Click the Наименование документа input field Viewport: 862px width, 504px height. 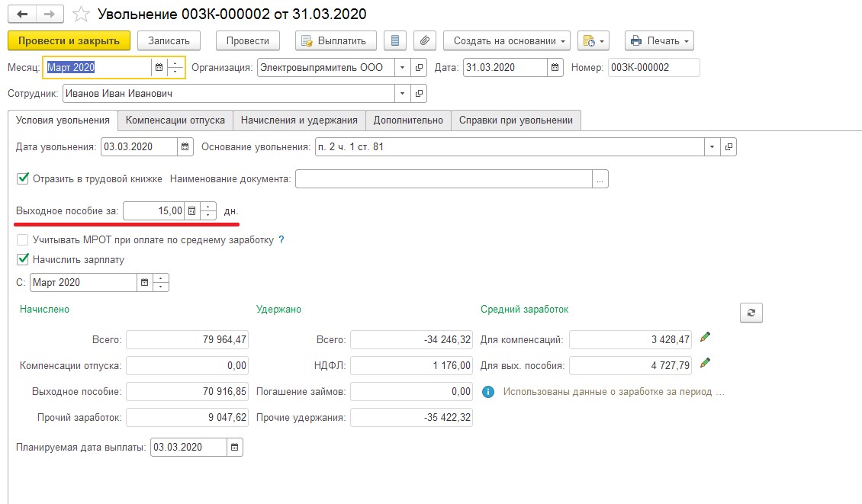coord(444,179)
